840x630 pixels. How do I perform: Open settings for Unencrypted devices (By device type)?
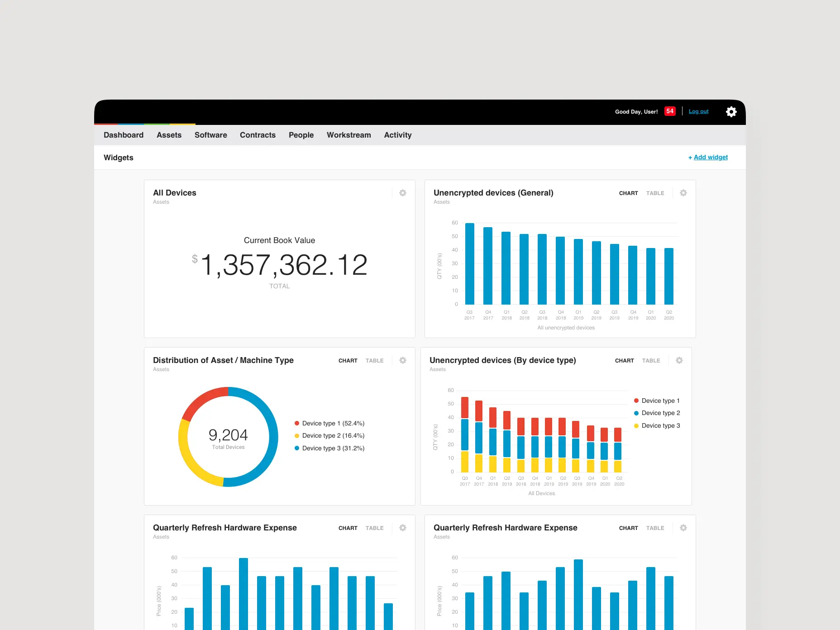(x=679, y=360)
